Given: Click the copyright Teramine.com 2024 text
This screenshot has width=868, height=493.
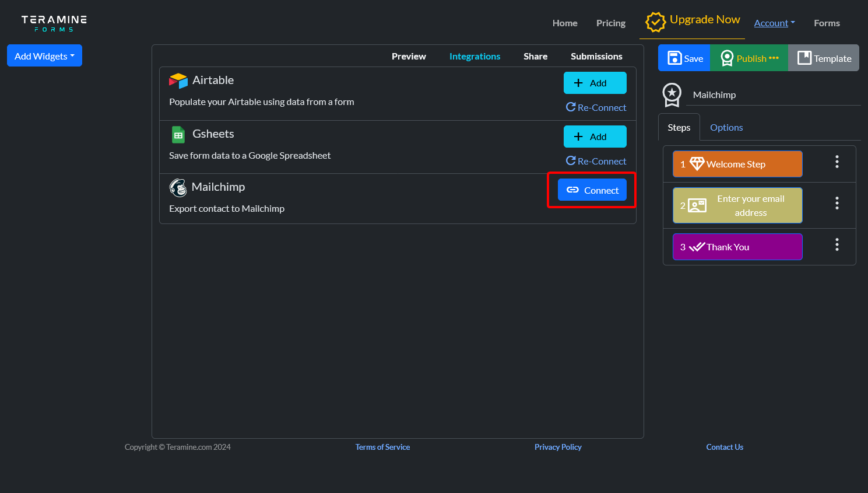Looking at the screenshot, I should pos(178,447).
